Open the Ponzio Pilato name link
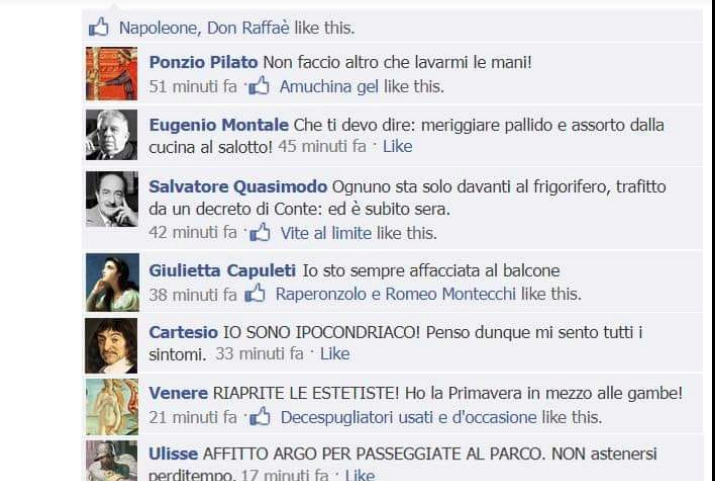This screenshot has height=481, width=715. tap(203, 62)
